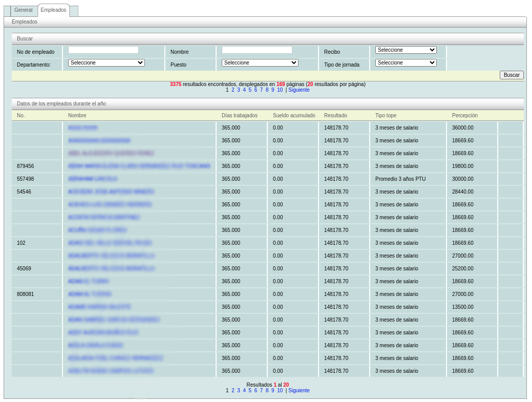The image size is (532, 402).
Task: Open the Puesto select box
Action: pyautogui.click(x=260, y=63)
